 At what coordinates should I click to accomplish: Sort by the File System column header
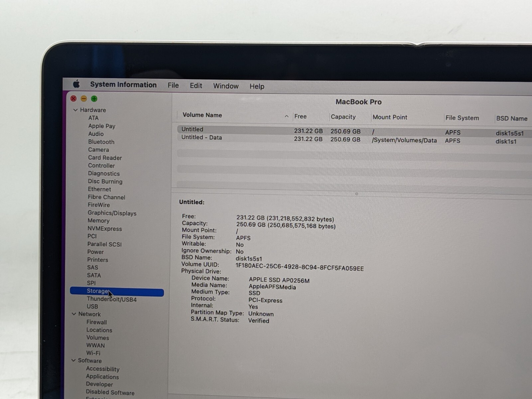coord(462,118)
